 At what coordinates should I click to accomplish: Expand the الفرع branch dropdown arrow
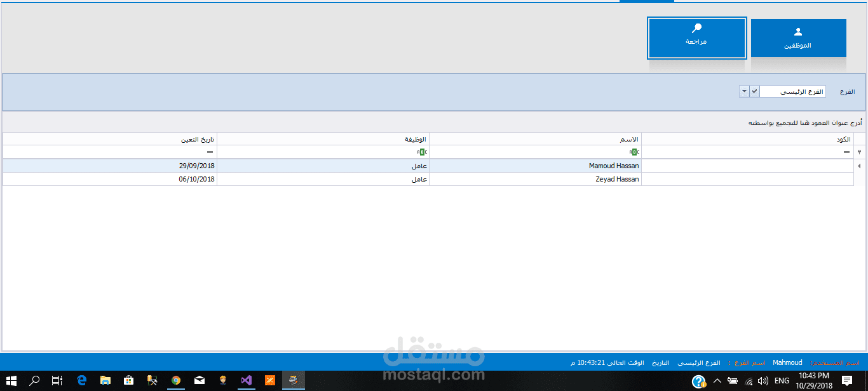[x=744, y=92]
